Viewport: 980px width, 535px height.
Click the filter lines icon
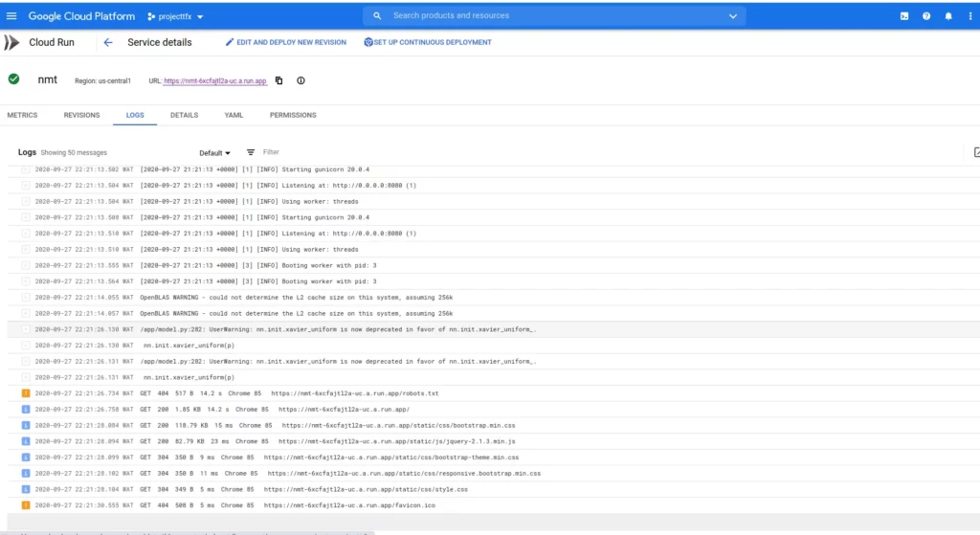[251, 152]
